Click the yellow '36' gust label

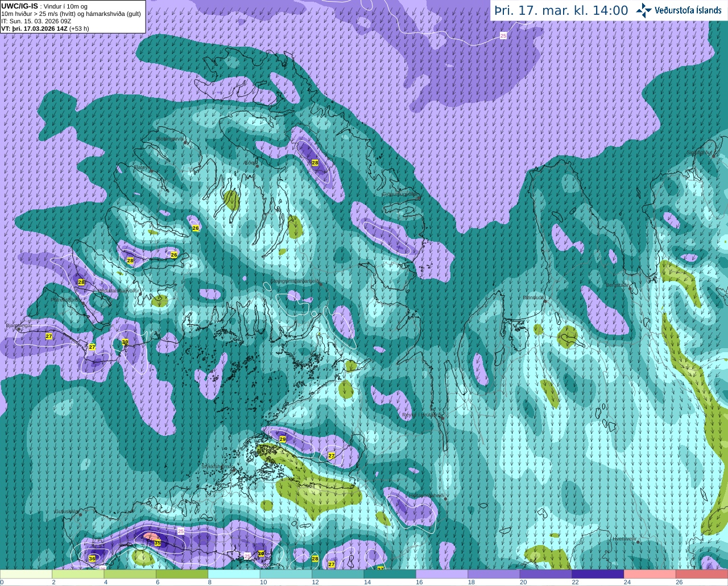tap(92, 559)
